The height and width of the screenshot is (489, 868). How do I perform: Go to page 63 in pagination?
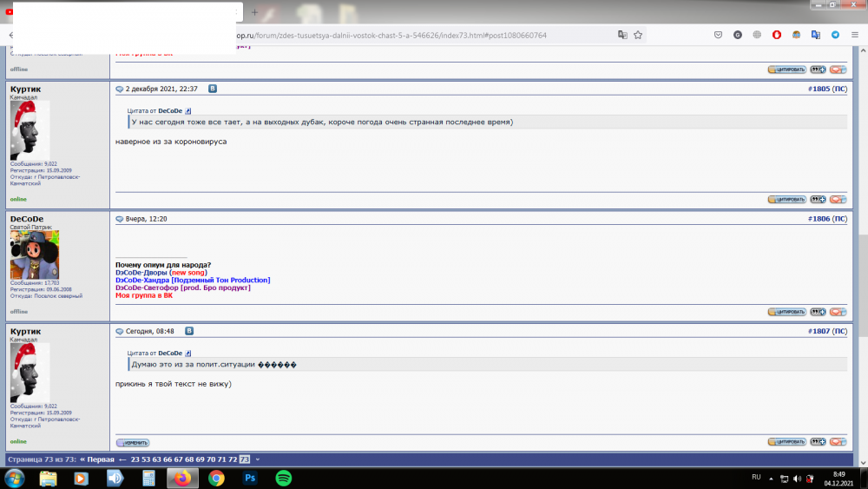[x=156, y=459]
